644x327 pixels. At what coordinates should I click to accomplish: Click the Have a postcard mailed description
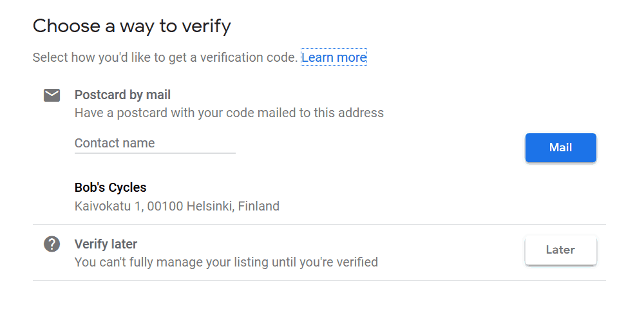[229, 113]
